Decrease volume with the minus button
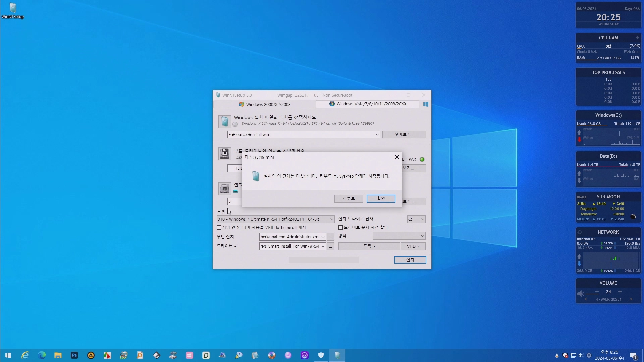Image resolution: width=644 pixels, height=362 pixels. coord(597,292)
